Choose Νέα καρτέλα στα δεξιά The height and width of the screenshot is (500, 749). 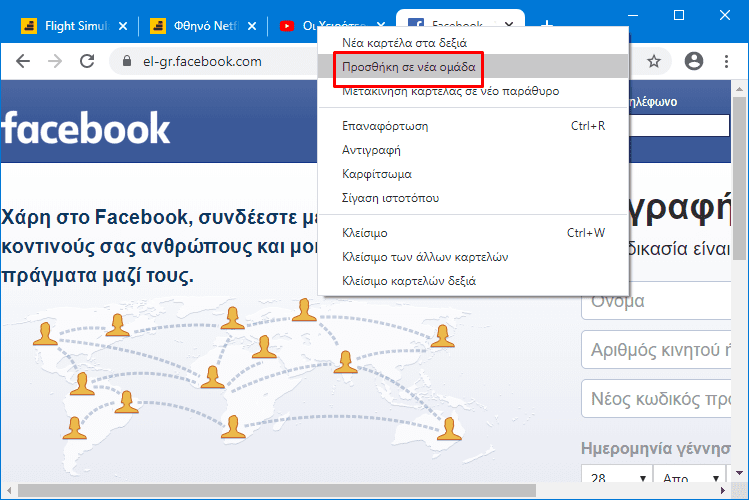tap(473, 43)
